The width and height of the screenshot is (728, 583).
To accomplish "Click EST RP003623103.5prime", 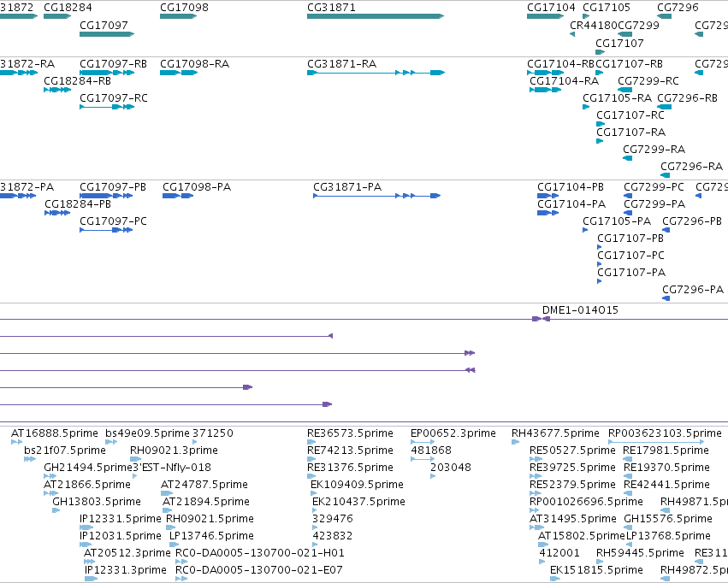I will pyautogui.click(x=656, y=442).
